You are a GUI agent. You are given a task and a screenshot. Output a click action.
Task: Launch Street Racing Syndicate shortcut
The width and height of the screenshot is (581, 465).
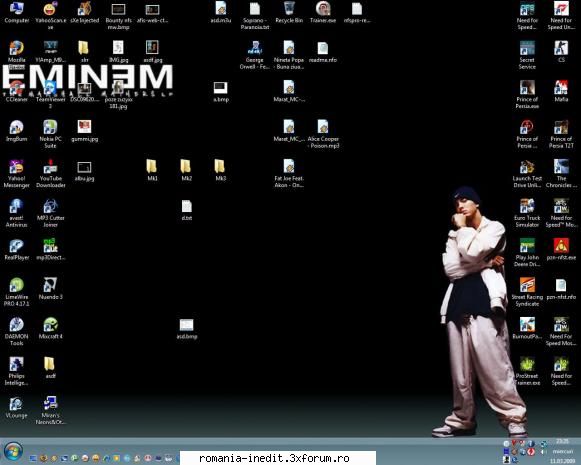pos(527,292)
